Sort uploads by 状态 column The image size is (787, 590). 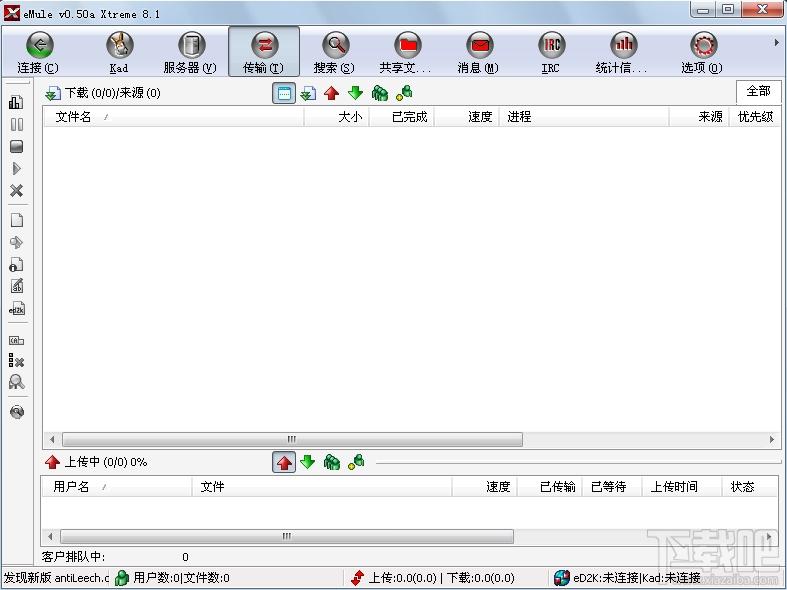[751, 487]
